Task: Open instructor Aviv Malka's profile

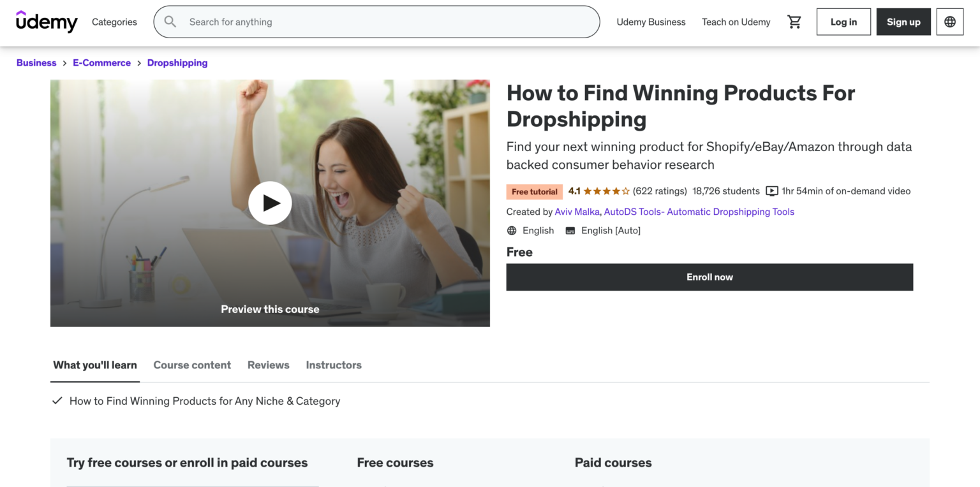Action: pyautogui.click(x=577, y=211)
